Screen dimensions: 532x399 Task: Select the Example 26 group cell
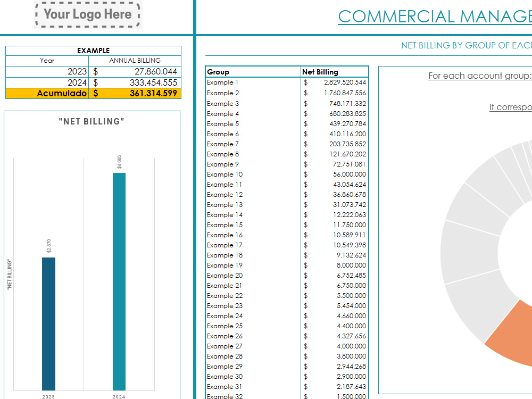click(253, 336)
